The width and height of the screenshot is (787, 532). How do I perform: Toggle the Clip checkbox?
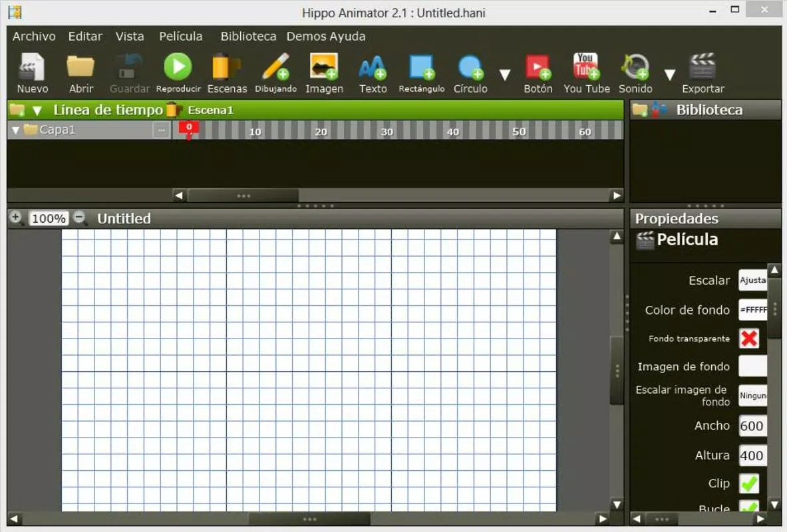tap(749, 483)
